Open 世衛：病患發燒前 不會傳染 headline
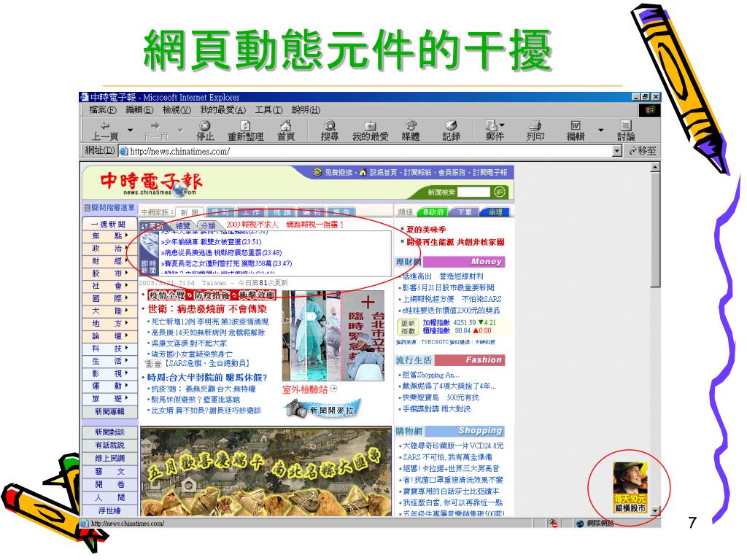Screen dimensions: 747x560 pyautogui.click(x=207, y=309)
